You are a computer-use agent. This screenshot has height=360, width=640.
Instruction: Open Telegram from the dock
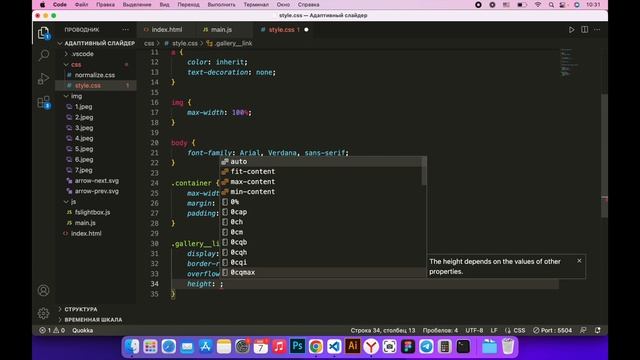point(426,347)
